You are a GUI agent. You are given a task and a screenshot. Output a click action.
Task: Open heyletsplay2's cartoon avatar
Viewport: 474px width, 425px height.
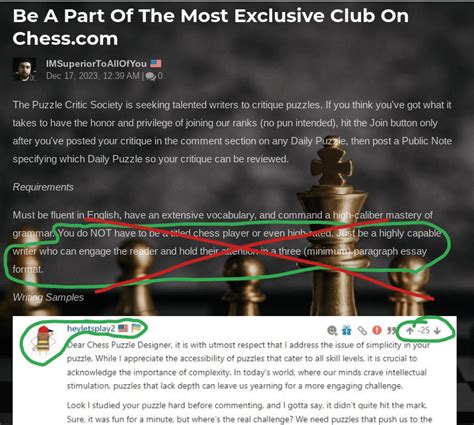[x=43, y=341]
